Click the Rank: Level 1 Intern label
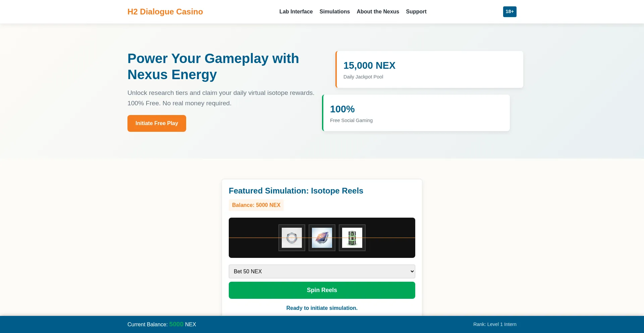The image size is (644, 333). [x=495, y=324]
